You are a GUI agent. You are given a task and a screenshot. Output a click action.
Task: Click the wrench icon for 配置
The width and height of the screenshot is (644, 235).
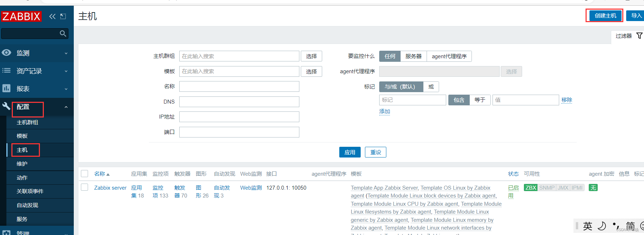(6, 106)
